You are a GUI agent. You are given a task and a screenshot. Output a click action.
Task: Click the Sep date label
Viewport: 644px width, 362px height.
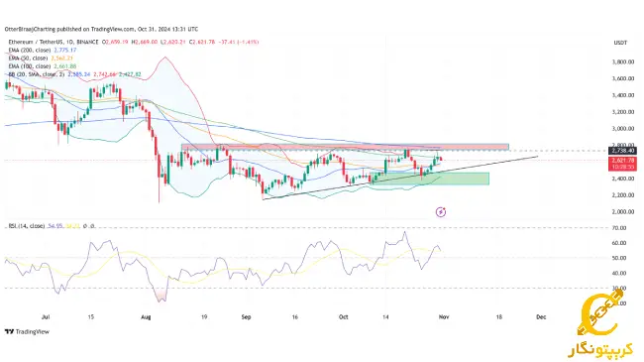point(246,317)
